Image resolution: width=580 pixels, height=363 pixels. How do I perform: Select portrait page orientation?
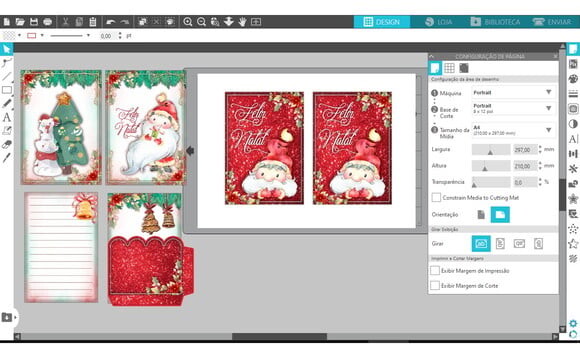[x=481, y=215]
